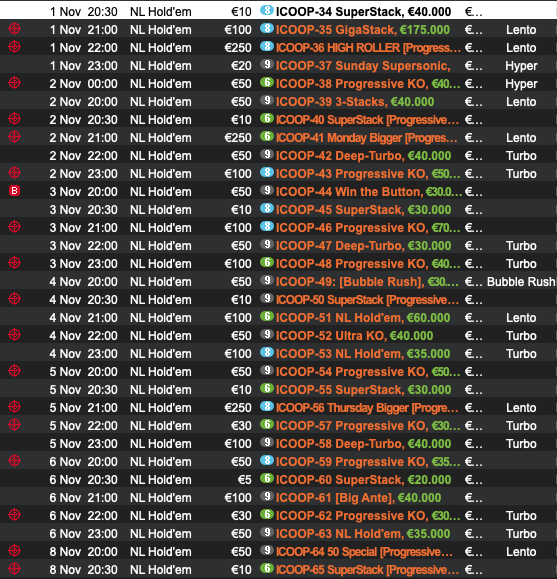Open the ICOOP-55 SuperStack, €30.000 tournament

click(363, 390)
